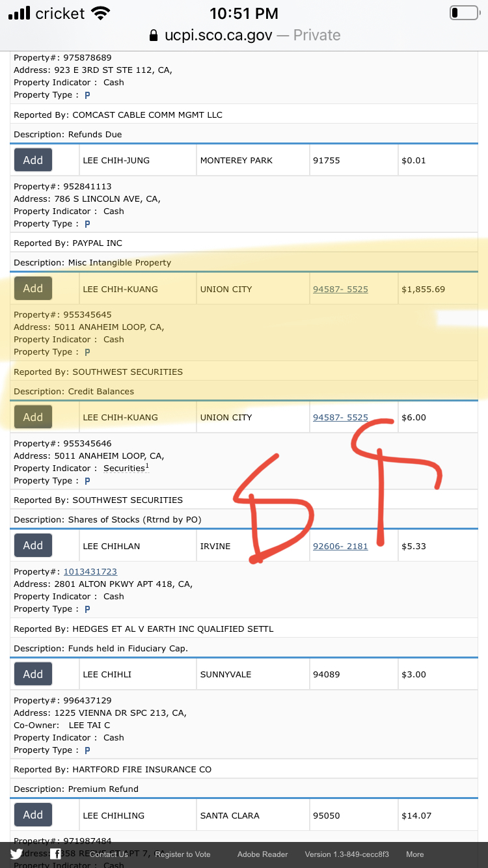Click Co-Owner: LEE TAI C line
Viewport: 488px width, 868px height.
point(62,725)
